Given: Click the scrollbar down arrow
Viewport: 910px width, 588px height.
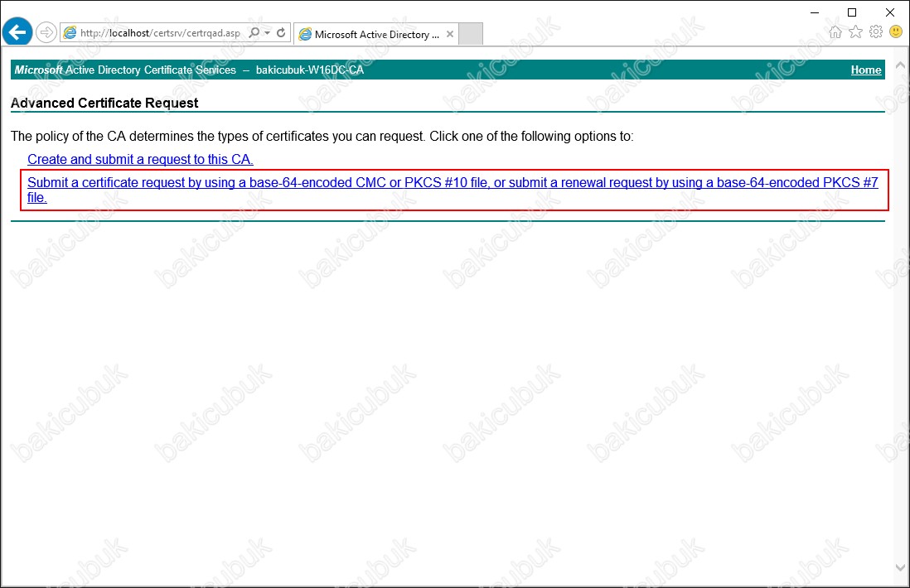Looking at the screenshot, I should pos(900,567).
